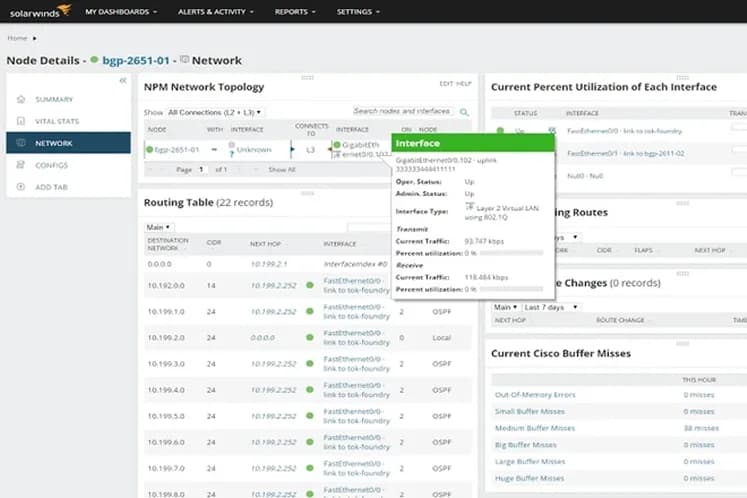Open the Alerts & Activity menu
The image size is (747, 498).
click(215, 11)
